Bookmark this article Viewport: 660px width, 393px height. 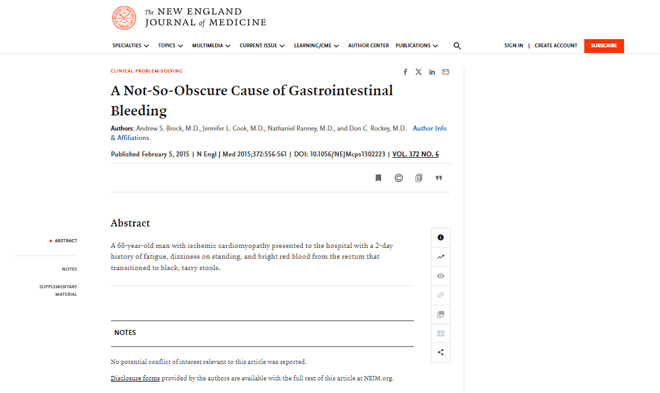click(378, 178)
